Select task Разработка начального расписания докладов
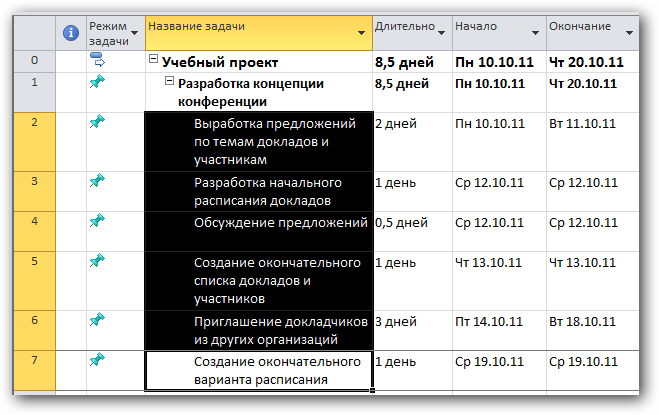 click(259, 191)
